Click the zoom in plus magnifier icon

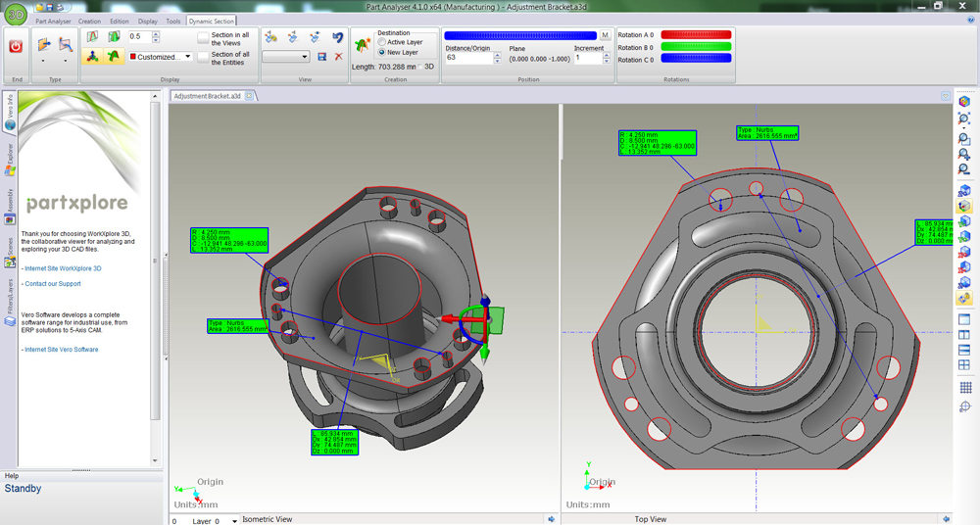point(963,155)
